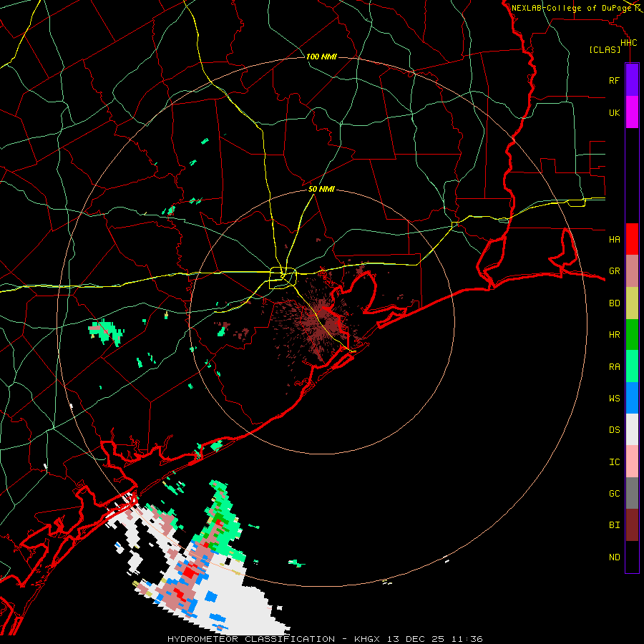Click the UK magenta legend swatch

click(632, 112)
